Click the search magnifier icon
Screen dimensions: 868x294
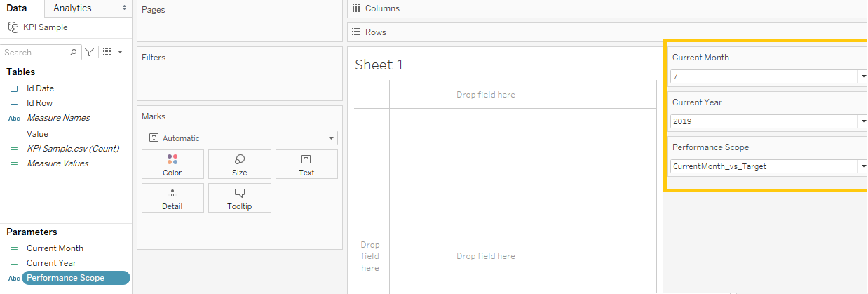tap(74, 52)
